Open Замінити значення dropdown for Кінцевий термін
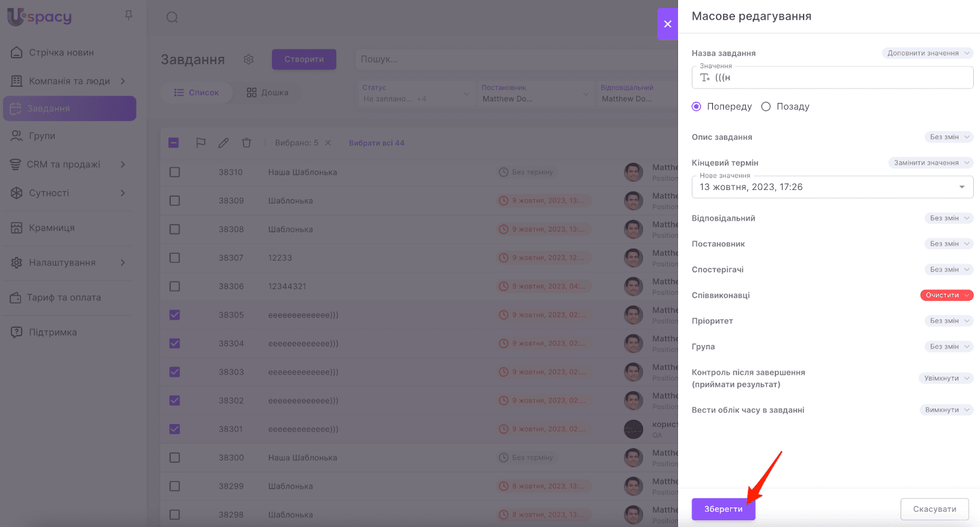Viewport: 980px width, 527px height. [x=931, y=163]
